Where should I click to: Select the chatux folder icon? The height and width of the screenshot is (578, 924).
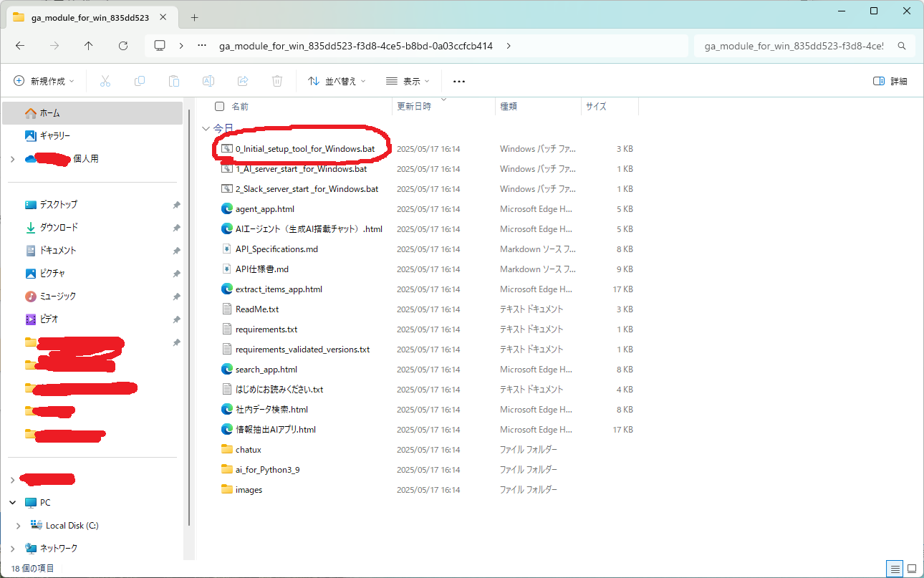pos(228,450)
